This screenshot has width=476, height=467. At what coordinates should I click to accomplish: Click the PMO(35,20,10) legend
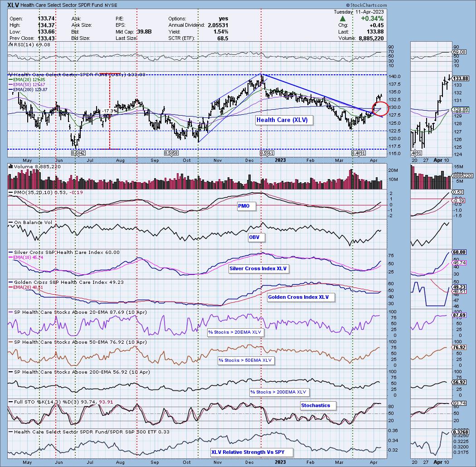pyautogui.click(x=45, y=193)
